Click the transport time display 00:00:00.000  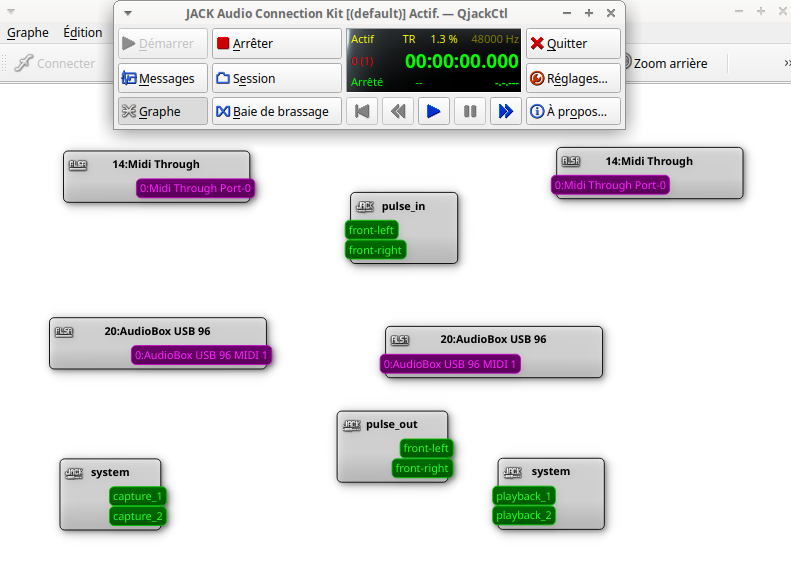[462, 61]
